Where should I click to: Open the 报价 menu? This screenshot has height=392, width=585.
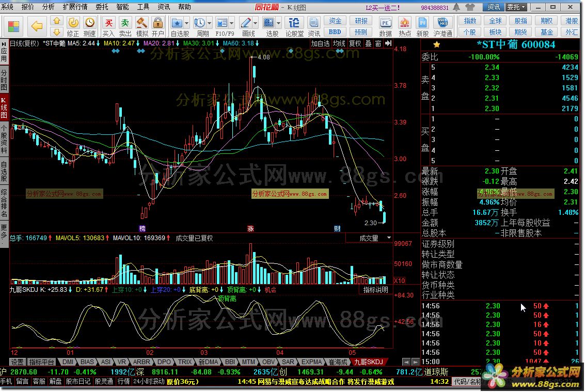click(x=27, y=7)
